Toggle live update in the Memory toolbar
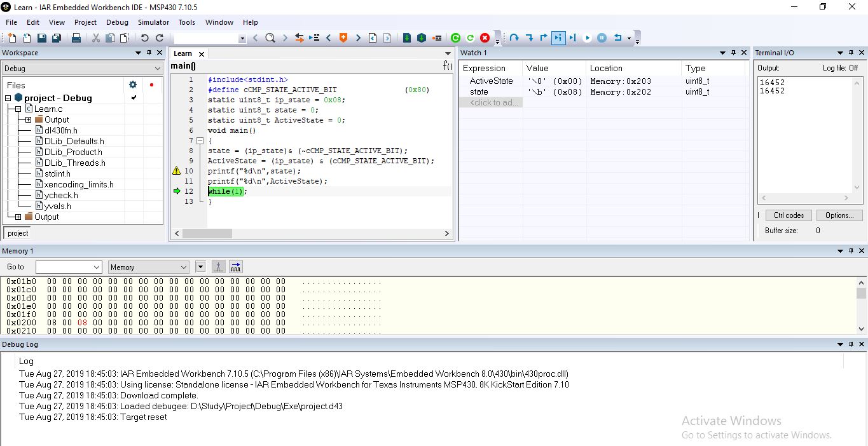This screenshot has height=446, width=868. tap(235, 267)
